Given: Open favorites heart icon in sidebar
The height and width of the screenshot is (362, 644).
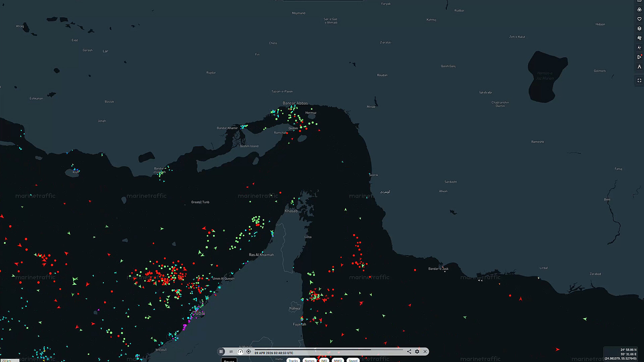Looking at the screenshot, I should (x=639, y=19).
